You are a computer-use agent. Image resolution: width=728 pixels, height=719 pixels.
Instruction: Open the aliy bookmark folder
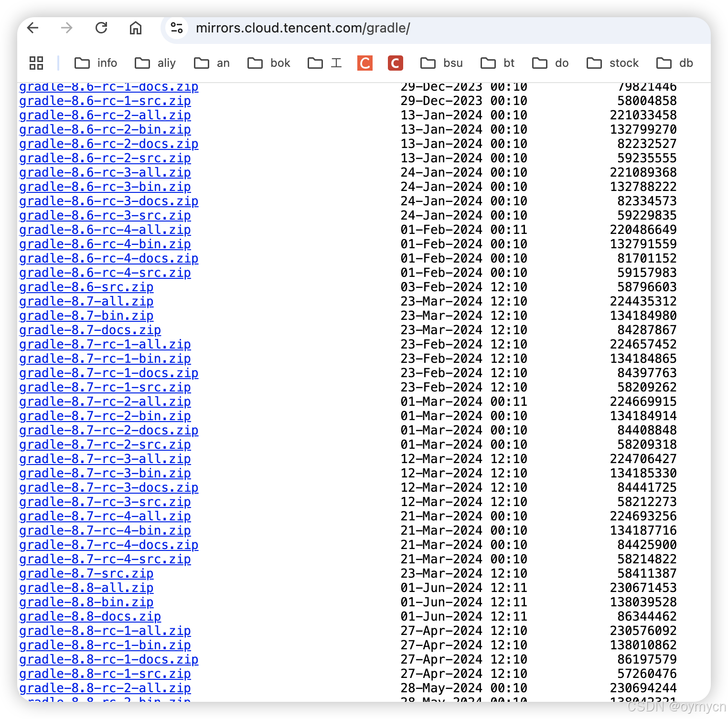(x=155, y=63)
